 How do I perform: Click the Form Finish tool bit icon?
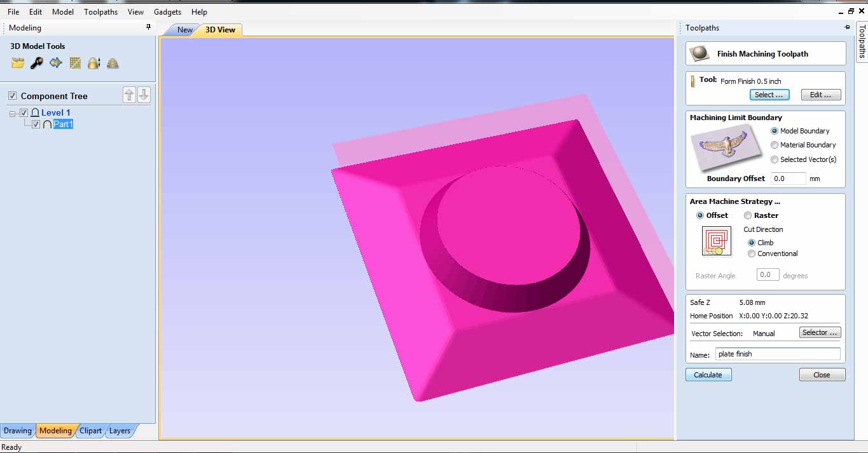[693, 81]
